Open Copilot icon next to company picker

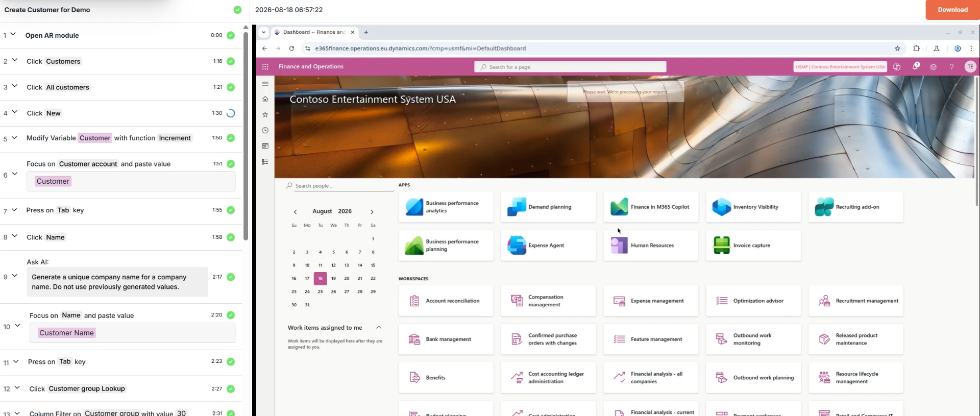(x=897, y=67)
